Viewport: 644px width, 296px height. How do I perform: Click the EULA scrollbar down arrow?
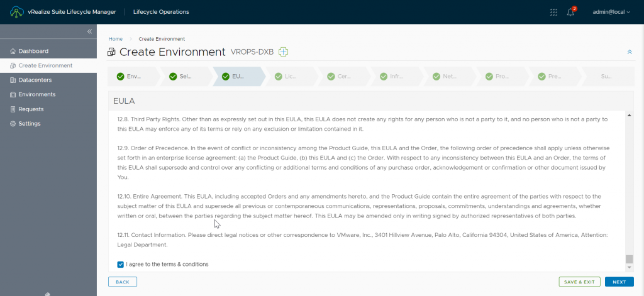(x=629, y=267)
